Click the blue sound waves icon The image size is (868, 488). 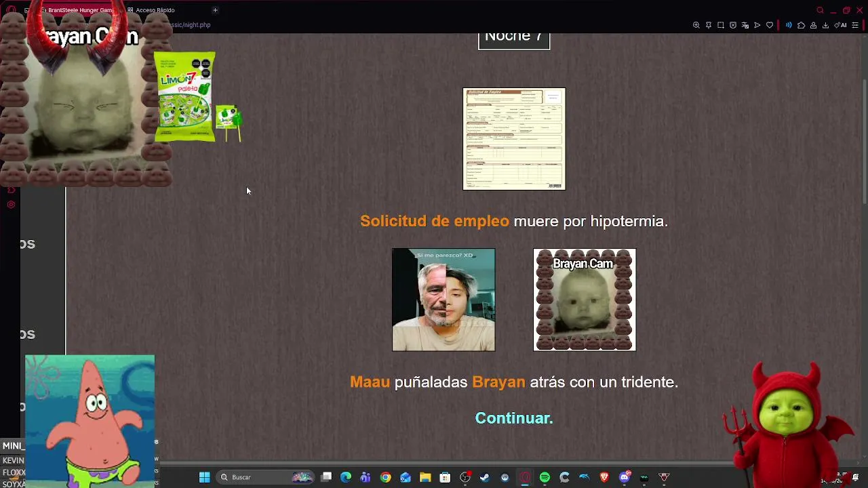(x=789, y=25)
